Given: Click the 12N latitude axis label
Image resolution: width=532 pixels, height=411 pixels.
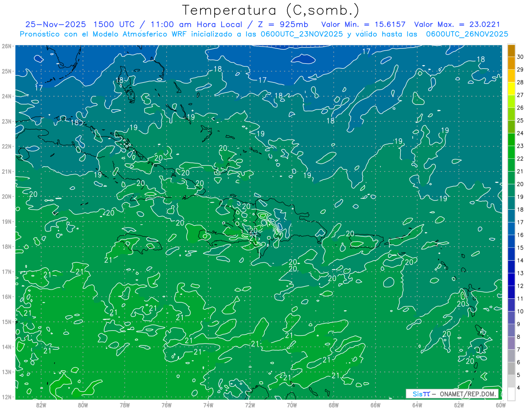Looking at the screenshot, I should pyautogui.click(x=7, y=397).
